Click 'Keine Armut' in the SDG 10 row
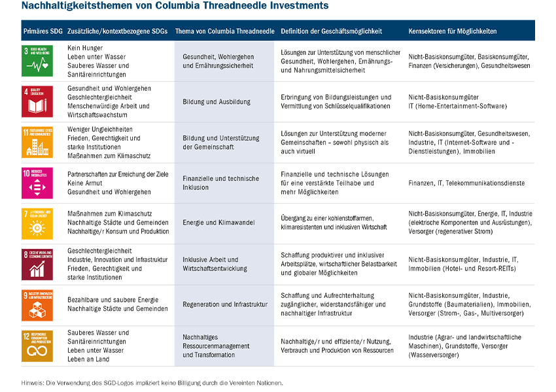 (x=85, y=183)
